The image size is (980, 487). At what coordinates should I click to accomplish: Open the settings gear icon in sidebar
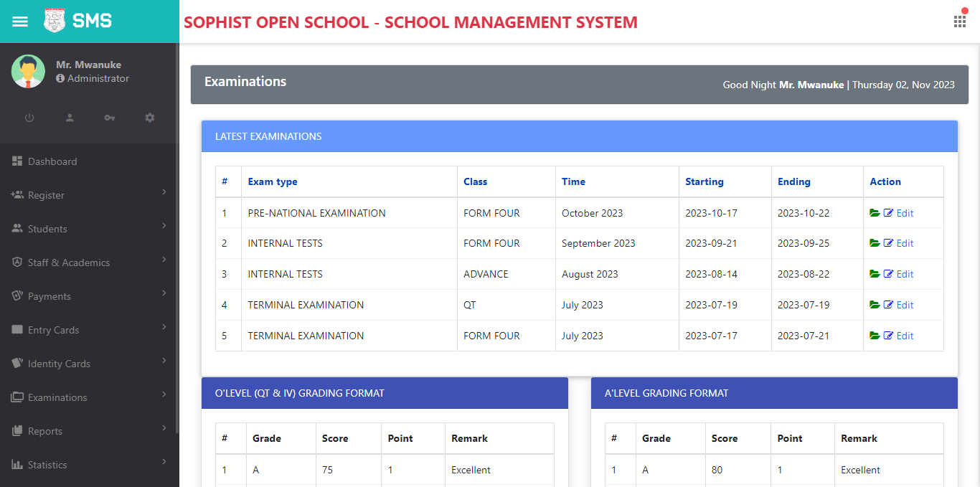[x=149, y=118]
